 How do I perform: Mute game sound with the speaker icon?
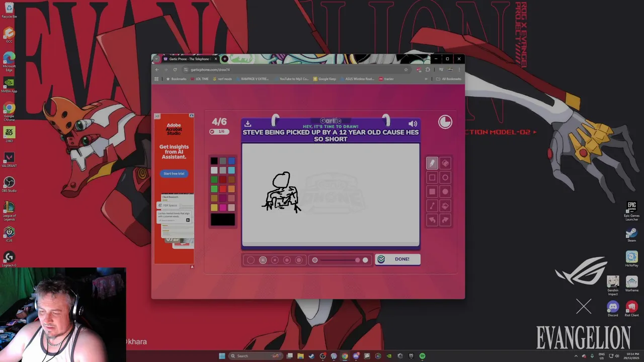413,124
